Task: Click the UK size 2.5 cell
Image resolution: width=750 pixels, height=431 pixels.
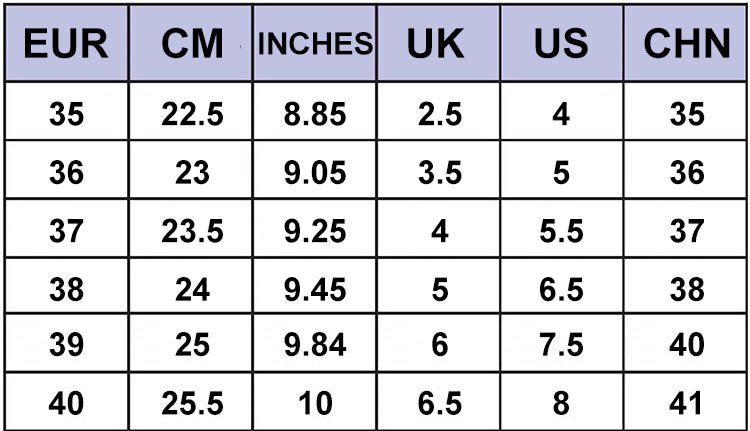Action: [x=439, y=114]
